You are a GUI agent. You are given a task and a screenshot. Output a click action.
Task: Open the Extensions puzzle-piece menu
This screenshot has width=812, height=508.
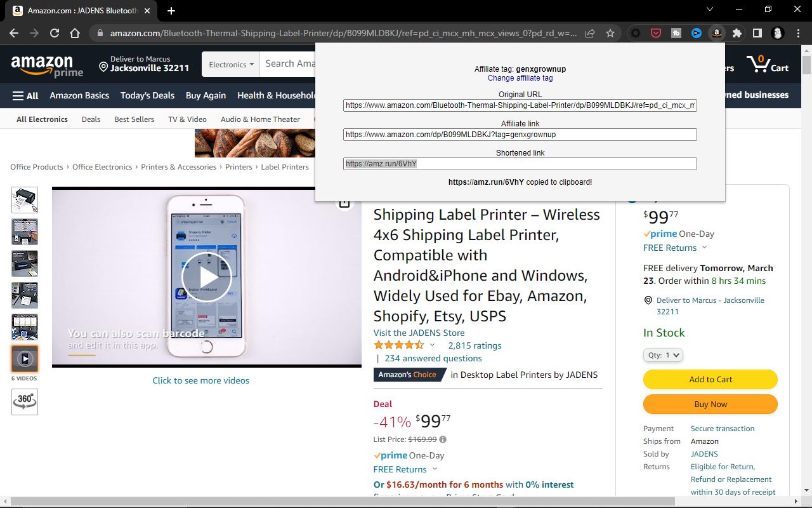(737, 33)
